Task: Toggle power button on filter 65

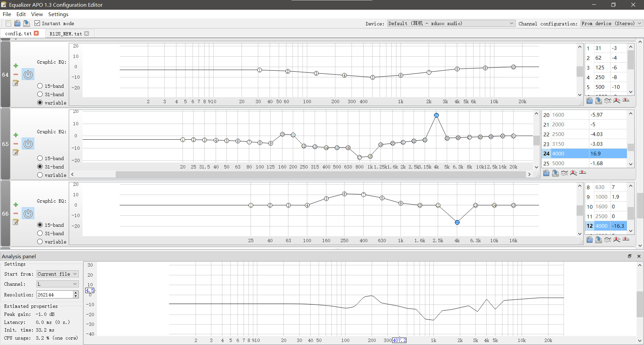Action: coord(28,144)
